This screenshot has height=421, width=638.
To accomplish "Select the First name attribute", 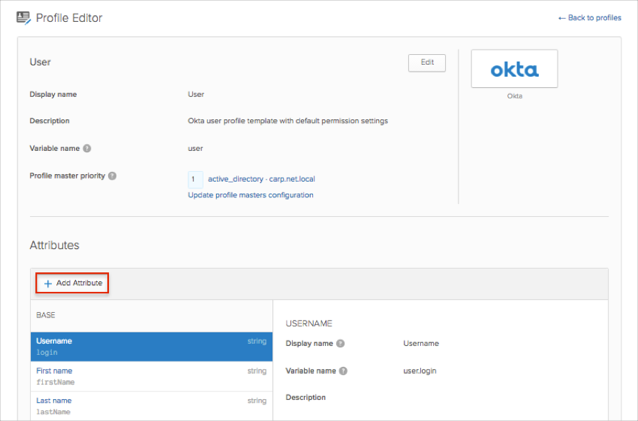I will click(151, 376).
